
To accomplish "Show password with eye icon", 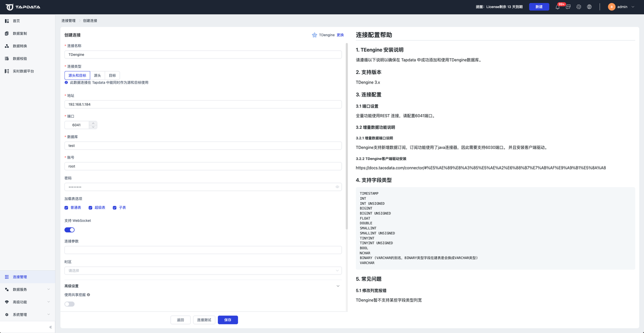I will click(x=337, y=187).
